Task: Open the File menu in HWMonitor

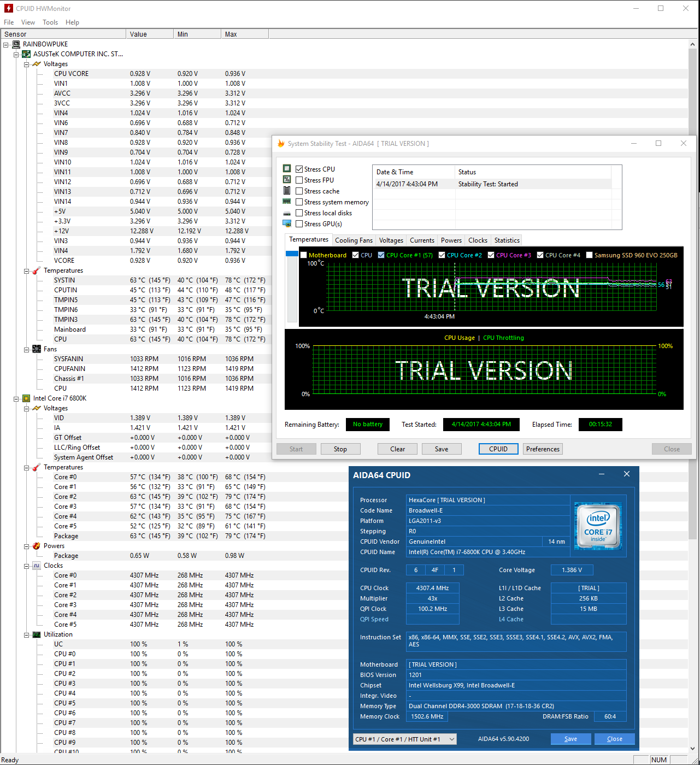Action: [x=9, y=22]
